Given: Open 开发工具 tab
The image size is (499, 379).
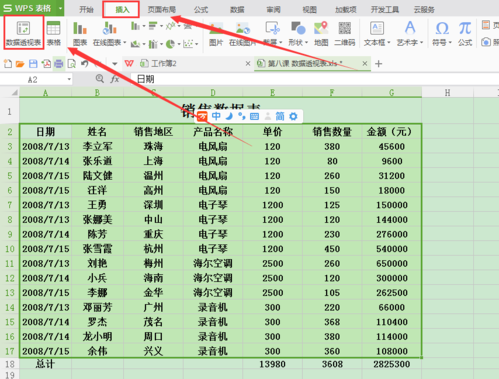Looking at the screenshot, I should (385, 9).
